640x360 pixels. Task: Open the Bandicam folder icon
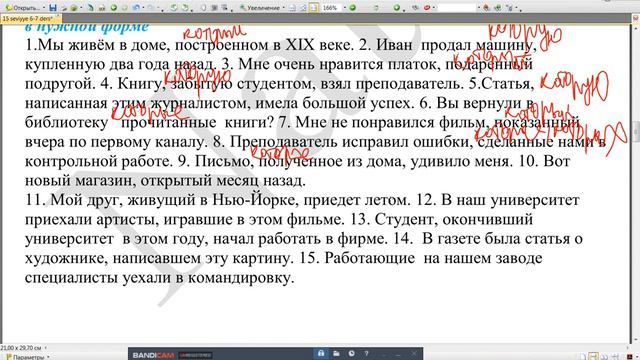click(x=336, y=353)
